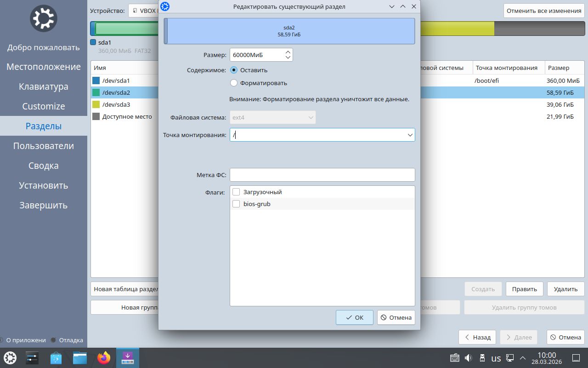This screenshot has width=588, height=368.
Task: Expand hidden system tray icons
Action: (x=522, y=358)
